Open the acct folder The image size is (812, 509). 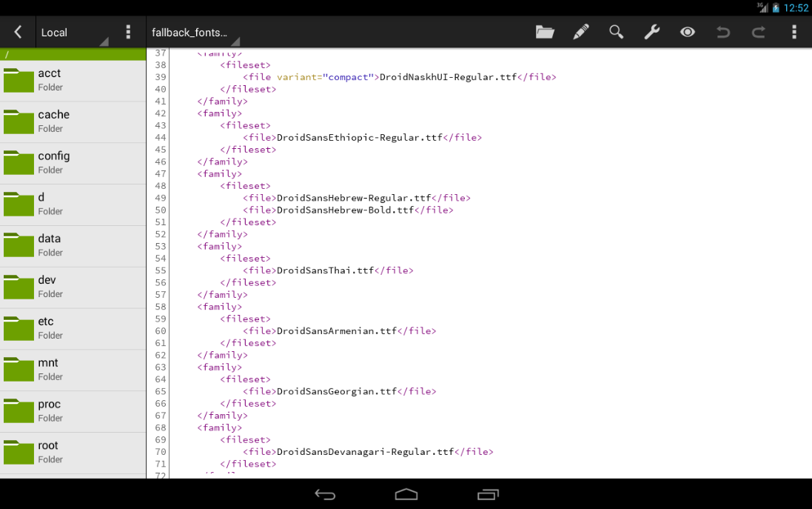[73, 80]
